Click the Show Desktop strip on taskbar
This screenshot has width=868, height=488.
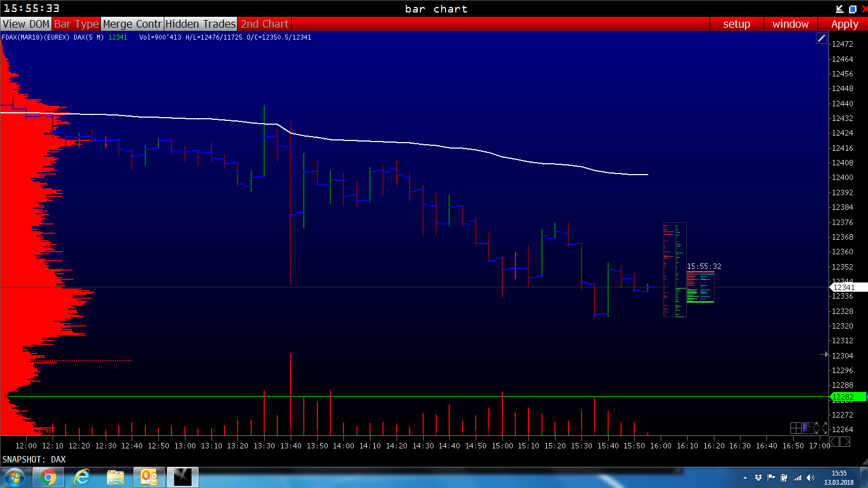coord(864,478)
